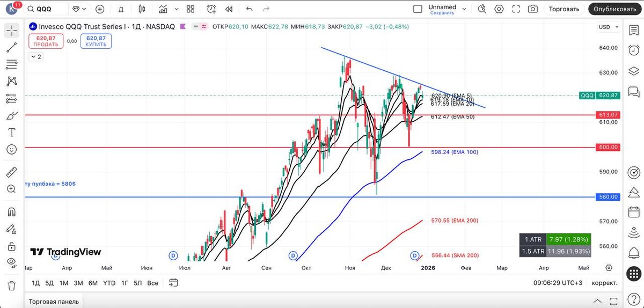
Task: Select the trend line drawing tool
Action: [x=11, y=47]
